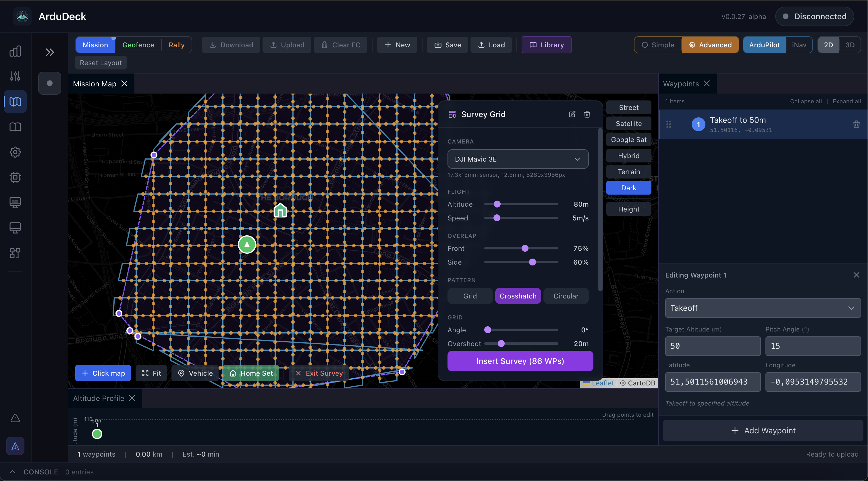Click the altitude profile point 1
868x481 pixels.
(97, 434)
